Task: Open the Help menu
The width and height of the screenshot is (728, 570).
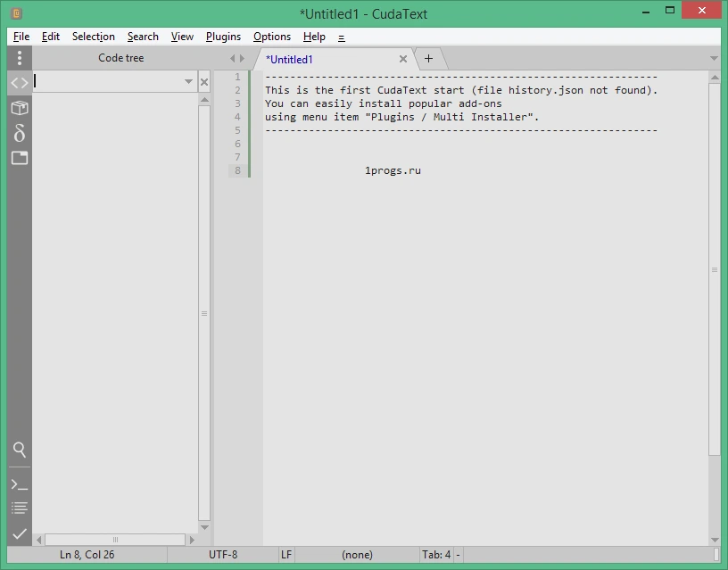Action: [314, 37]
